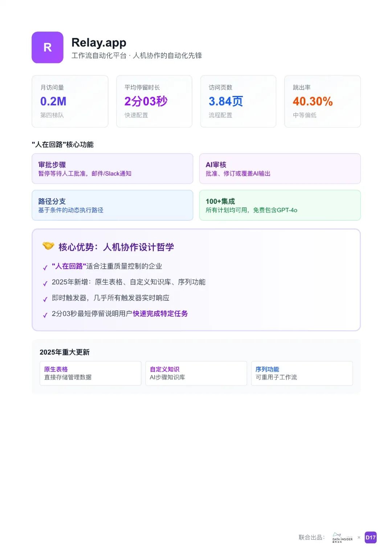This screenshot has height=555, width=392.
Task: Click the Relay.app title
Action: [99, 42]
